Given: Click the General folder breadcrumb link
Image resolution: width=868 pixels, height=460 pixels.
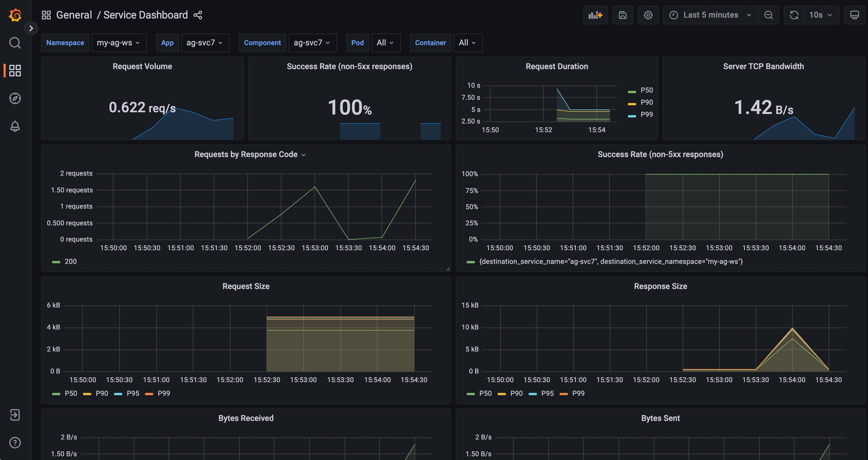Looking at the screenshot, I should pyautogui.click(x=74, y=15).
